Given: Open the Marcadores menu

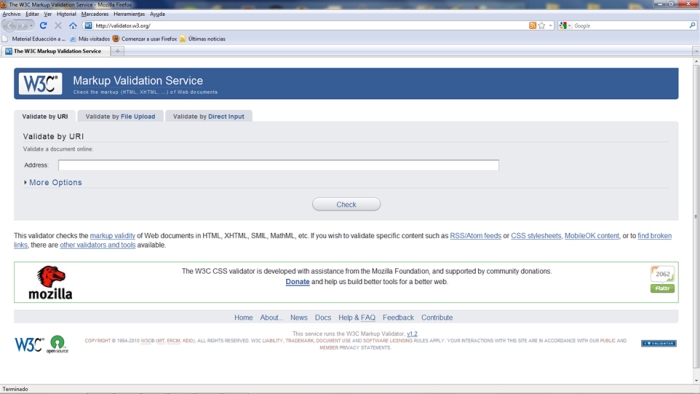Looking at the screenshot, I should (95, 14).
